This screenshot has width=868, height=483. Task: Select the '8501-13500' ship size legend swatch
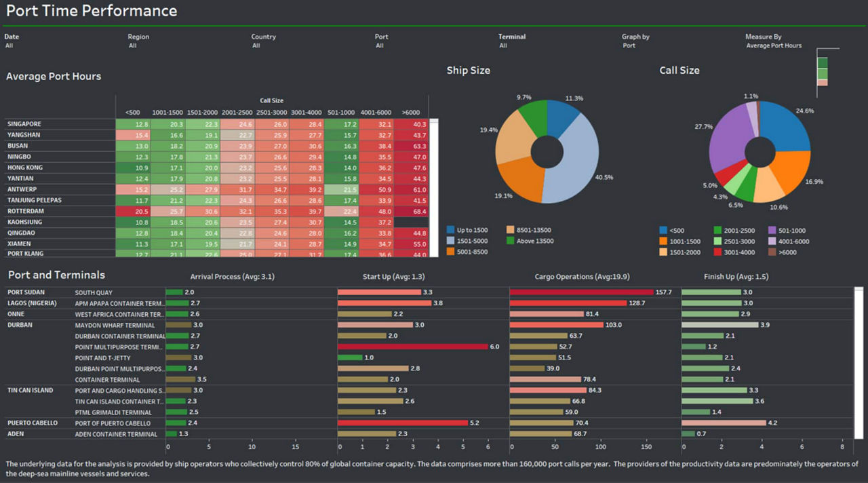(x=510, y=230)
